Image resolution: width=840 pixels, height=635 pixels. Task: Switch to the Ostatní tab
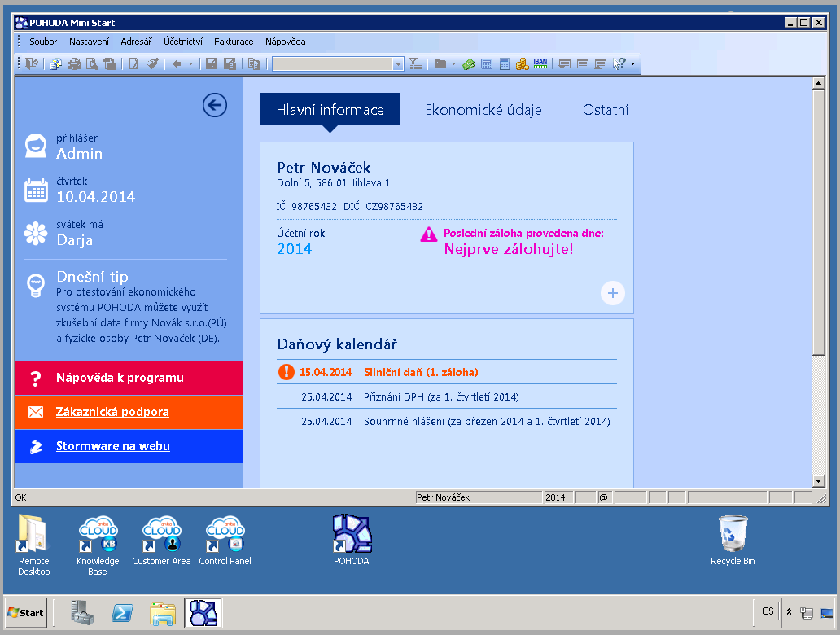click(x=606, y=110)
